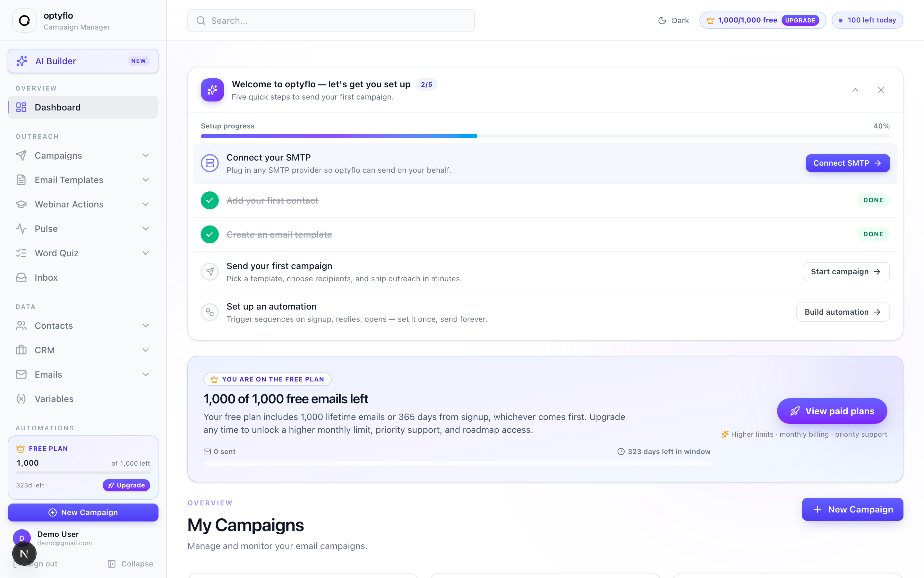Click the DONE badge for Create an email template
Viewport: 924px width, 578px height.
873,234
